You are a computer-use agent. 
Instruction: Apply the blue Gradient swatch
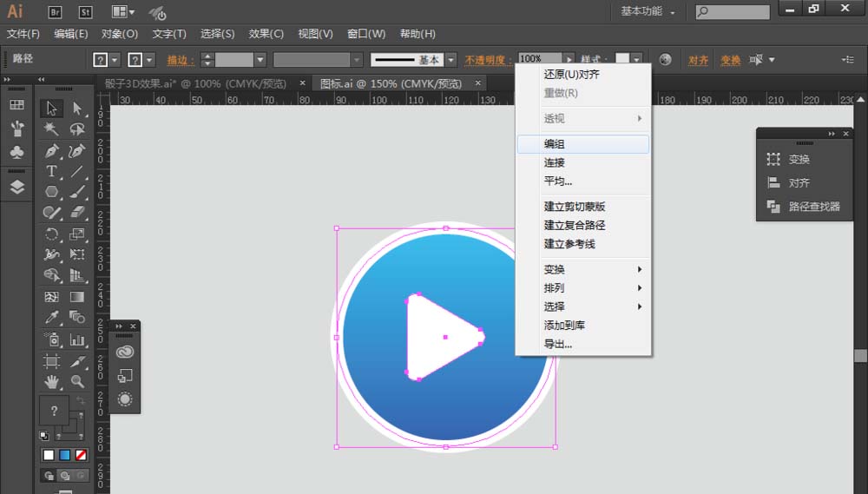(65, 455)
